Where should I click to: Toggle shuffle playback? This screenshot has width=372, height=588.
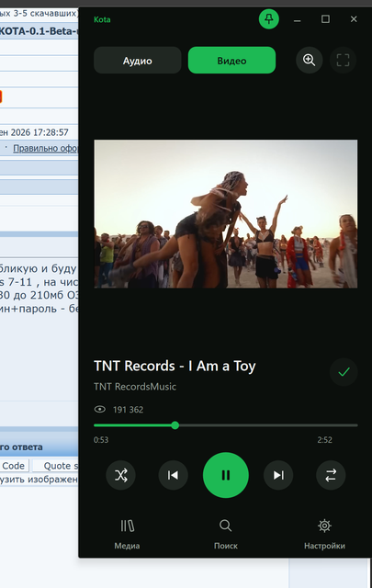(120, 475)
